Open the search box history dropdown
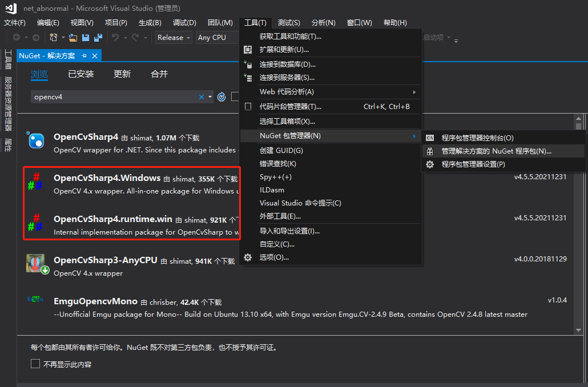Image resolution: width=588 pixels, height=387 pixels. coord(210,97)
